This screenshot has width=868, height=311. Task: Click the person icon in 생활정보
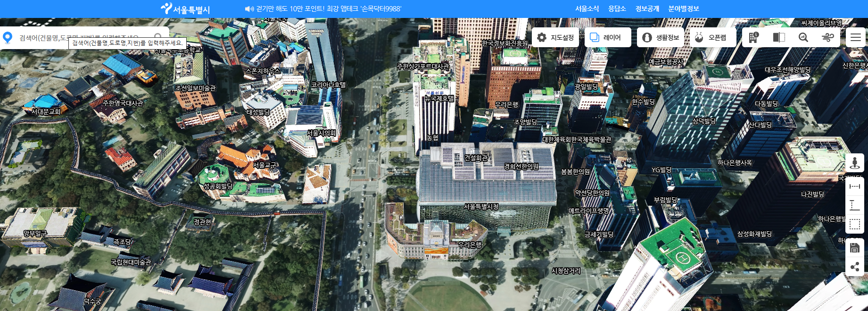[x=647, y=37]
